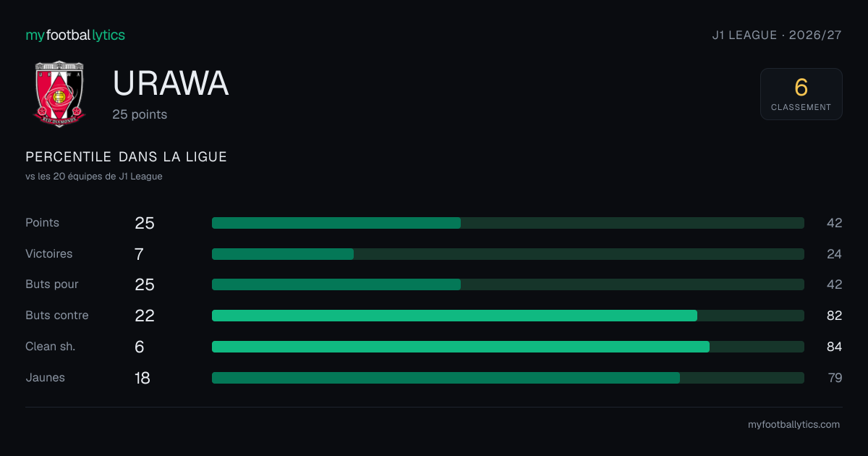Viewport: 868px width, 456px height.
Task: Click the Buts pour percentile bar
Action: 508,284
